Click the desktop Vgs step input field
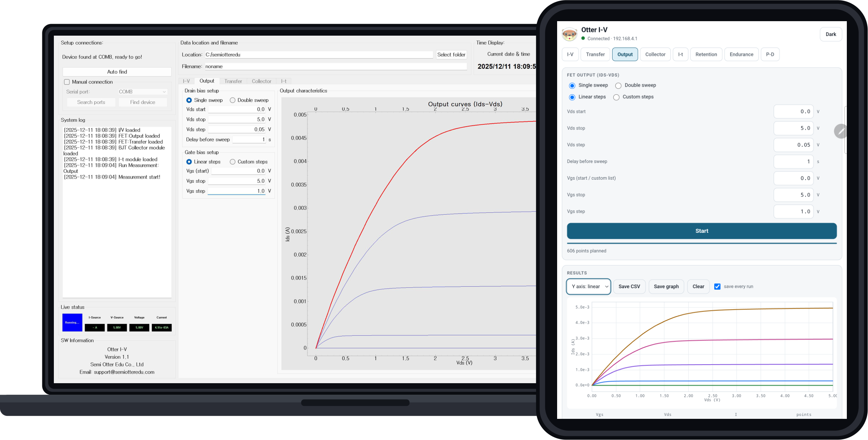 click(237, 191)
